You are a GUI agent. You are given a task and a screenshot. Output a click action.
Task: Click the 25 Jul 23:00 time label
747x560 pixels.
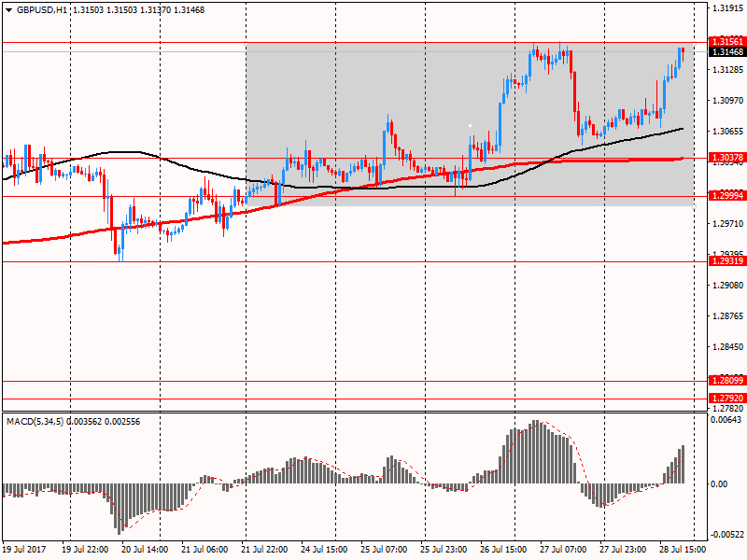pyautogui.click(x=444, y=550)
